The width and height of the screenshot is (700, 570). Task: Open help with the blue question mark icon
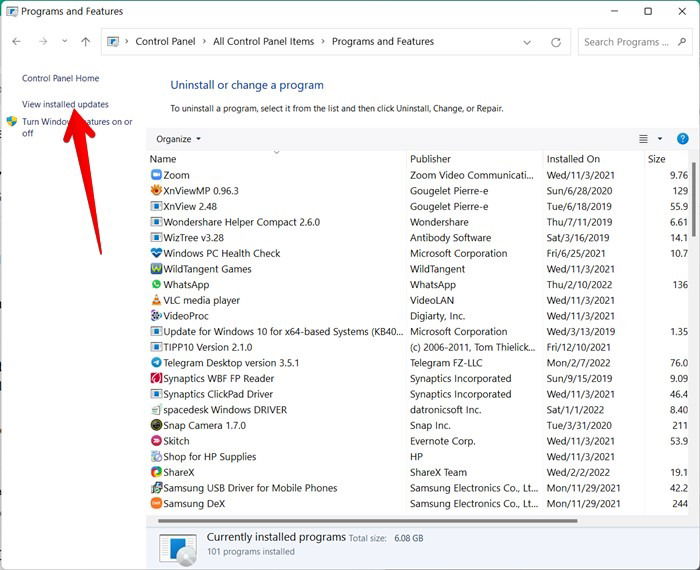[x=682, y=139]
